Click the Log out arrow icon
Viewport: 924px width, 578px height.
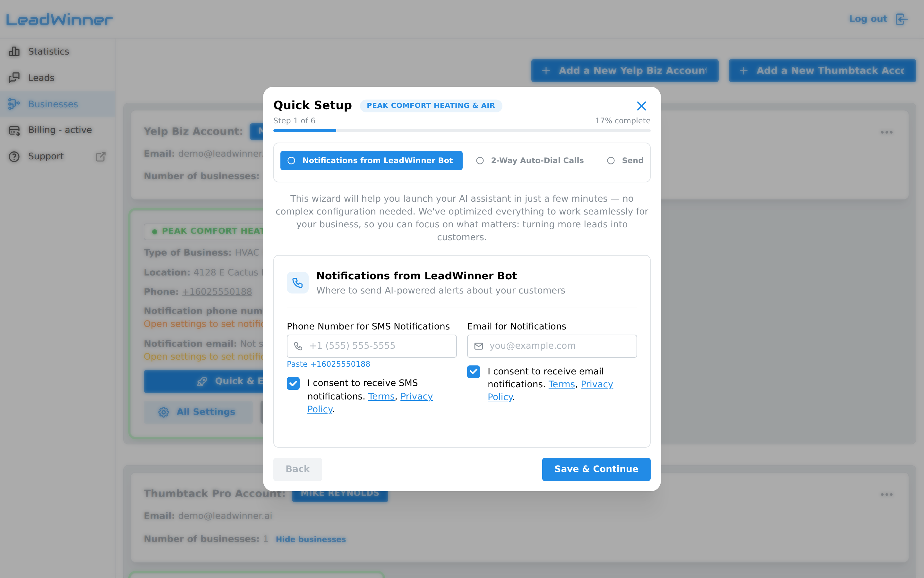[x=902, y=19]
